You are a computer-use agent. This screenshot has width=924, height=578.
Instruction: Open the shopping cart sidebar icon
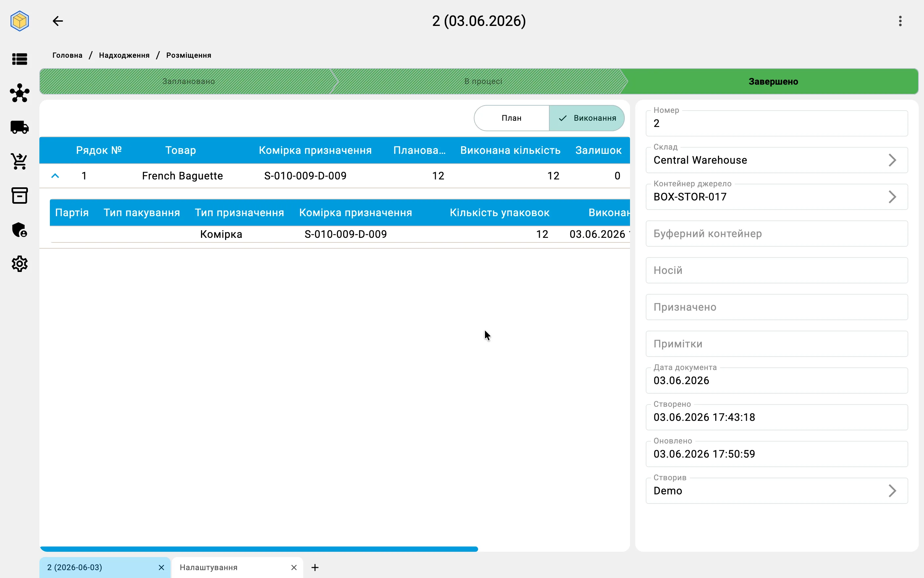pyautogui.click(x=19, y=161)
